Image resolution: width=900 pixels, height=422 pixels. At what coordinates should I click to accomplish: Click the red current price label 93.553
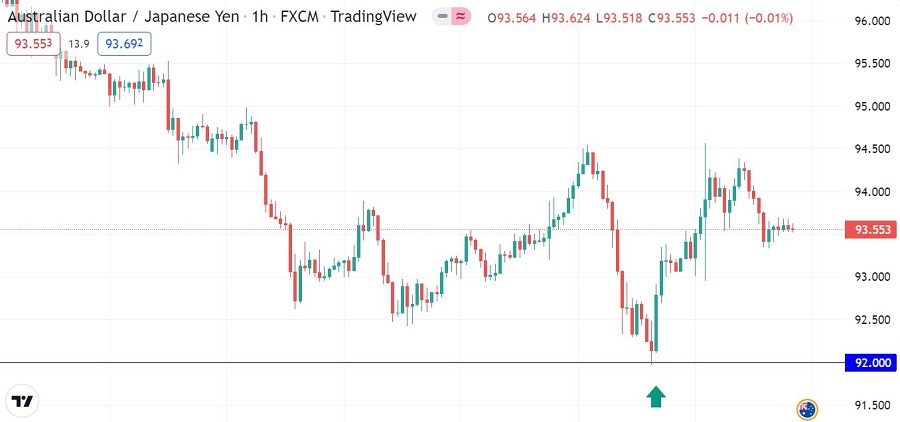point(868,230)
